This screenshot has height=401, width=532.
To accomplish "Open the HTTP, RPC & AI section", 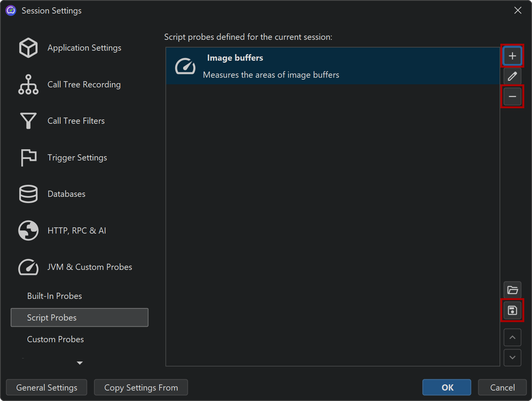I will [76, 231].
